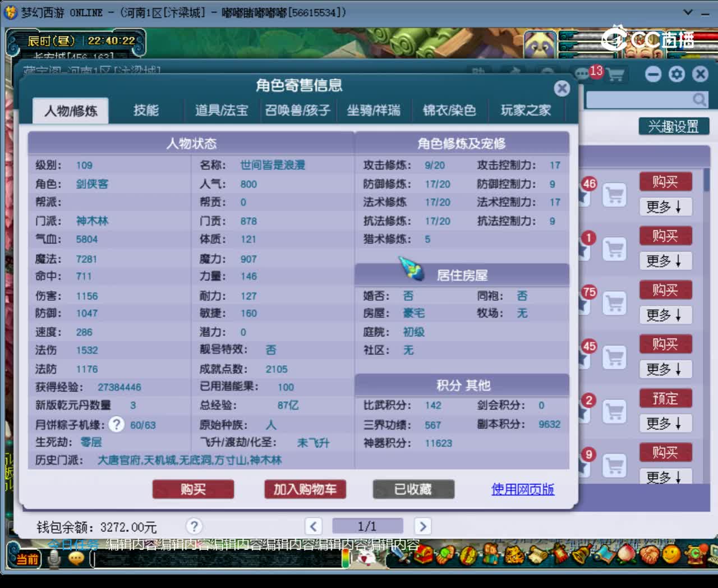
Task: Toggle the 已收藏 favorite button
Action: pos(413,489)
